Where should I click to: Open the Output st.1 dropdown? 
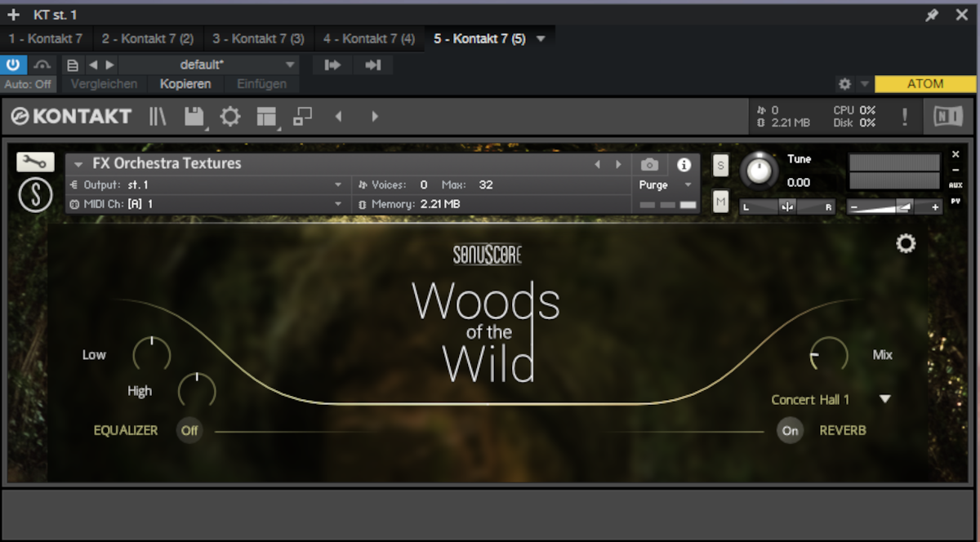click(208, 185)
